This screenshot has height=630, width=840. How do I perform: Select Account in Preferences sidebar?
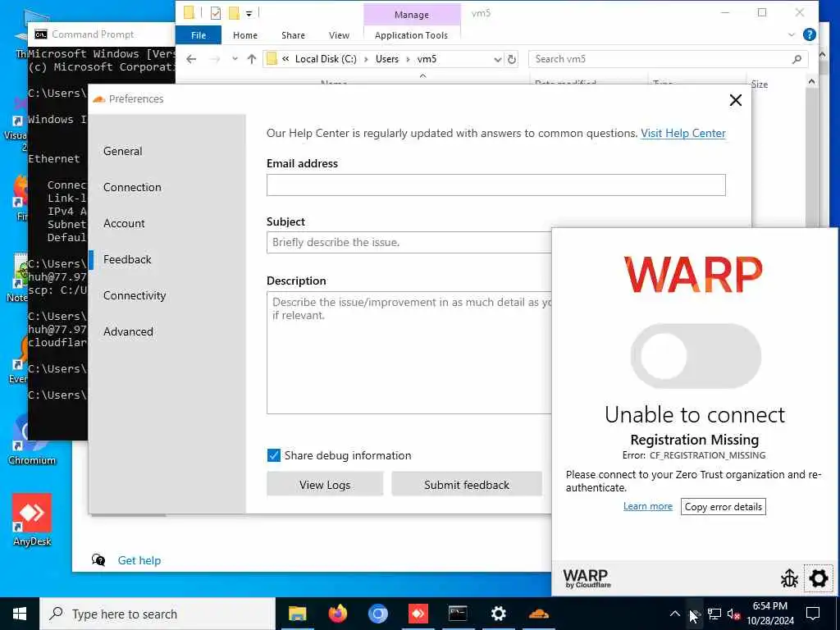[x=124, y=223]
